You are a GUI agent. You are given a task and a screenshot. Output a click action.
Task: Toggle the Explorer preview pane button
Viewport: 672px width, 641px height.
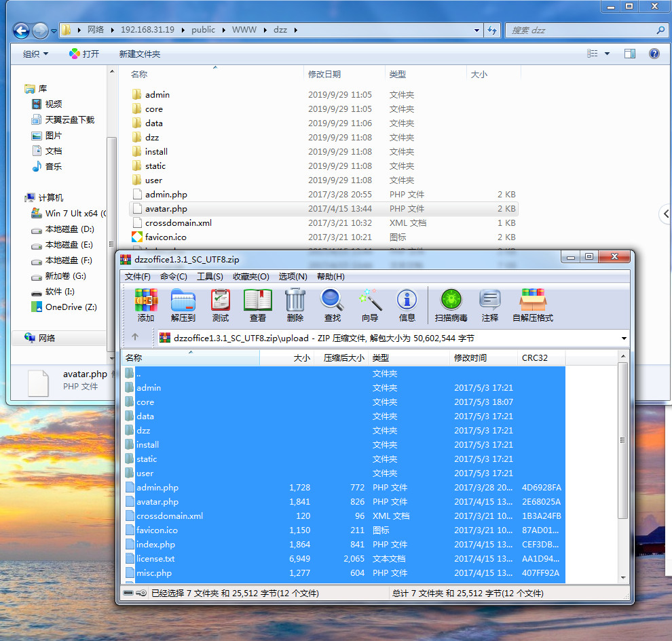pos(630,54)
